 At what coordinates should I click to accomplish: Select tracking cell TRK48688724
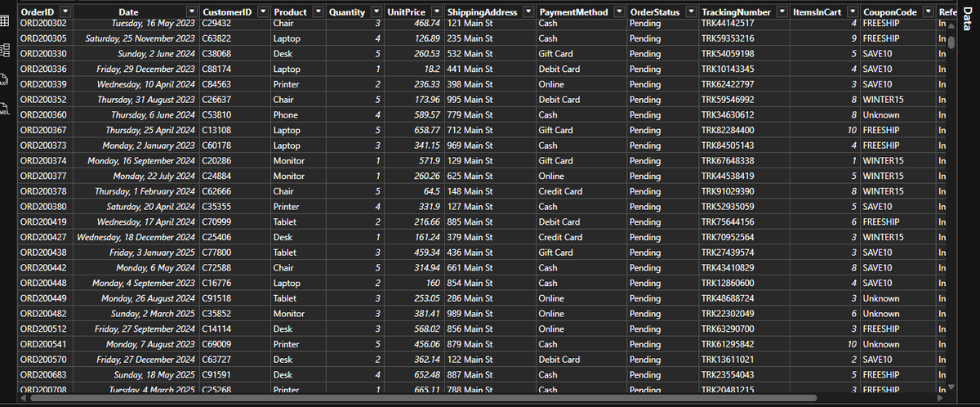pos(744,297)
